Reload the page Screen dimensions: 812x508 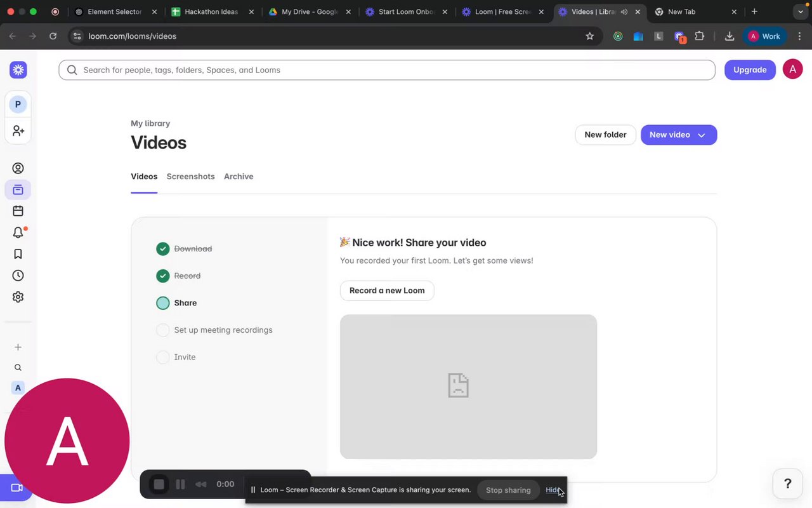53,36
